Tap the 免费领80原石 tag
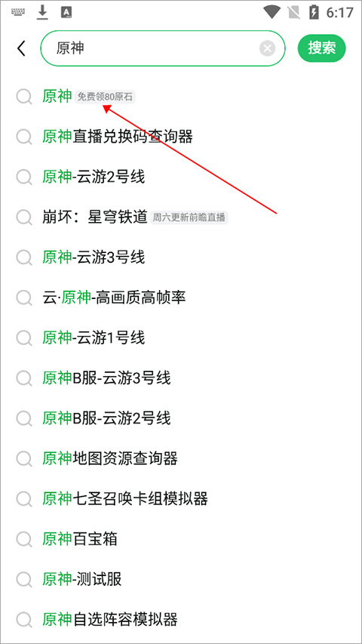The width and height of the screenshot is (362, 644). click(x=105, y=97)
